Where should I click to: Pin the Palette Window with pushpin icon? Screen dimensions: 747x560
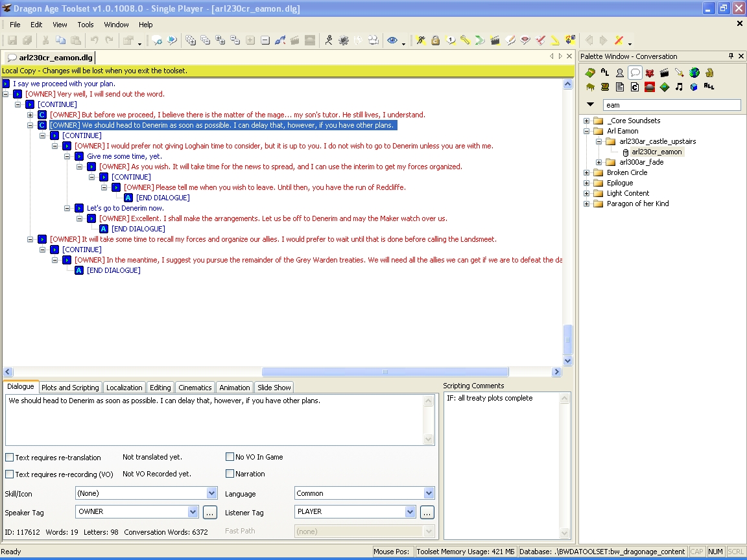tap(731, 56)
